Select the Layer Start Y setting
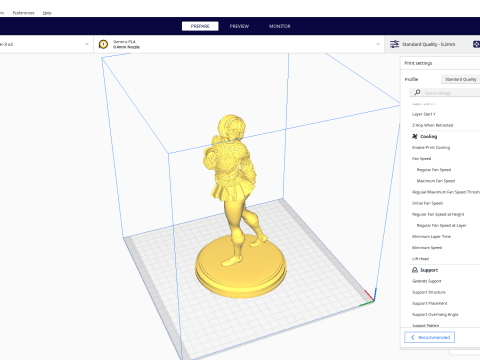This screenshot has height=360, width=480. coord(424,114)
